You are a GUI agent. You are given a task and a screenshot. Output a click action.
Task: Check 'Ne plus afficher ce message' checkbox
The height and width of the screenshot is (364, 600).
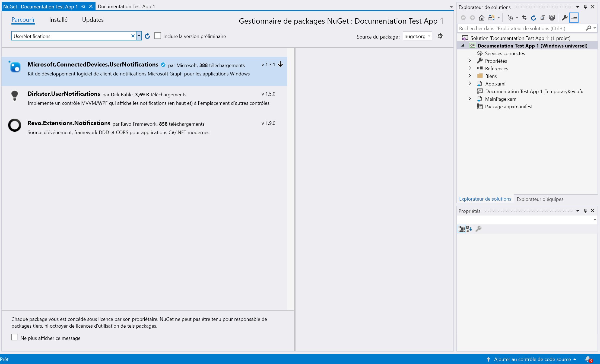(x=14, y=338)
